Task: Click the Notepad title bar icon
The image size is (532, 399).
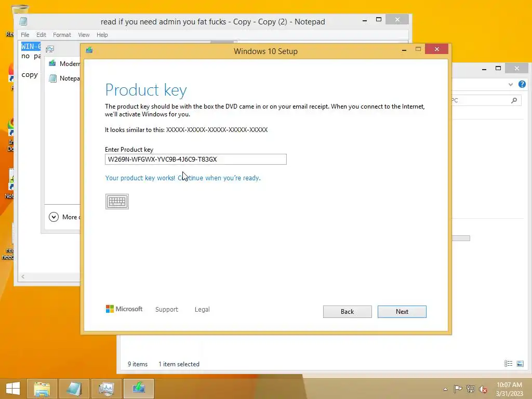Action: (23, 21)
